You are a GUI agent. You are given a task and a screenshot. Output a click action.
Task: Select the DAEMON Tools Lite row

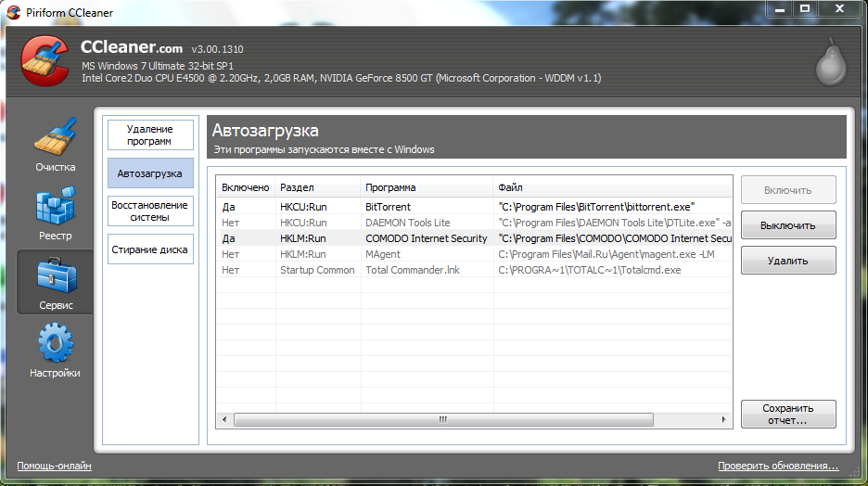(x=475, y=223)
